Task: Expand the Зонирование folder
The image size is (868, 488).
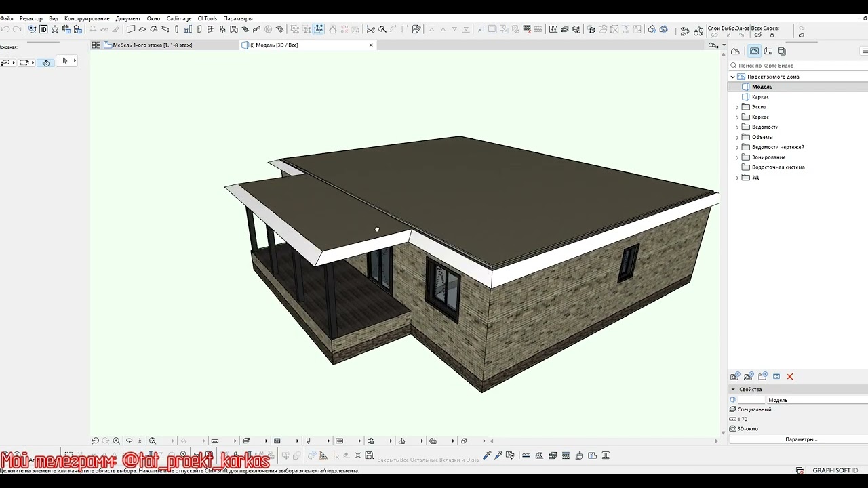Action: [x=737, y=157]
